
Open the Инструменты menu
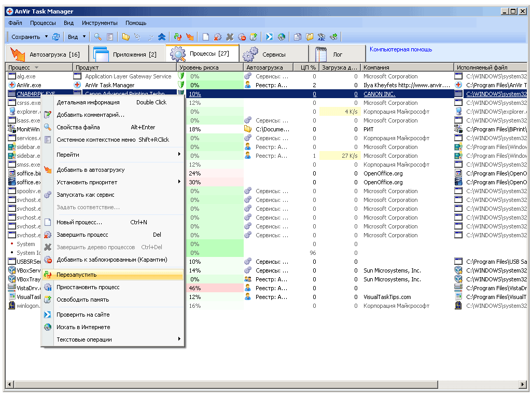100,23
